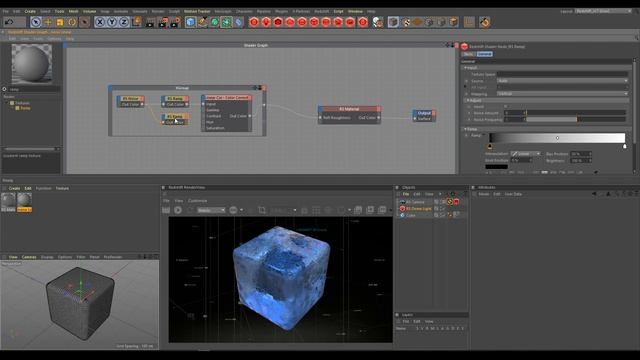The width and height of the screenshot is (640, 360).
Task: Select the Move tool
Action: point(48,22)
